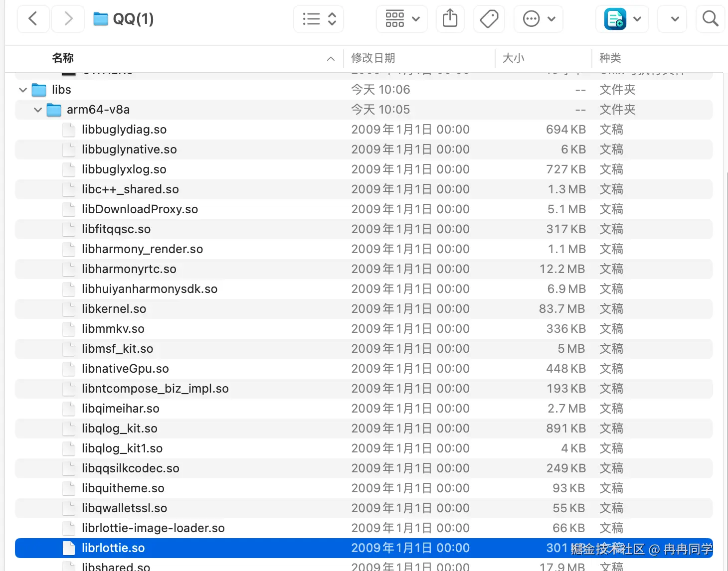
Task: Click the 694 KB size of libbuglydiag.so
Action: pos(566,130)
